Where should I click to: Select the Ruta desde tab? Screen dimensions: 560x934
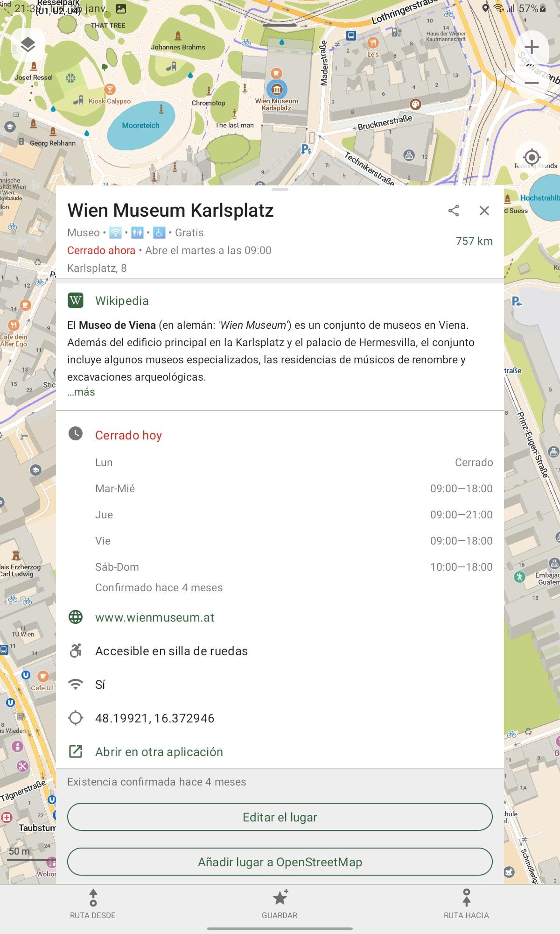(x=93, y=904)
